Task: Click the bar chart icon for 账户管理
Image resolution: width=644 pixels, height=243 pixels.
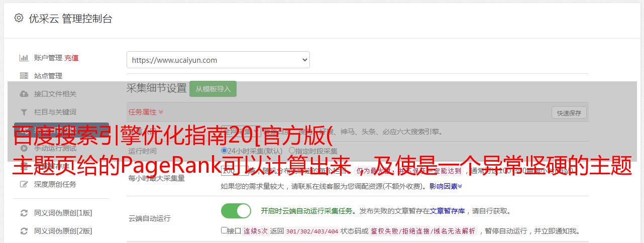Action: coord(24,58)
